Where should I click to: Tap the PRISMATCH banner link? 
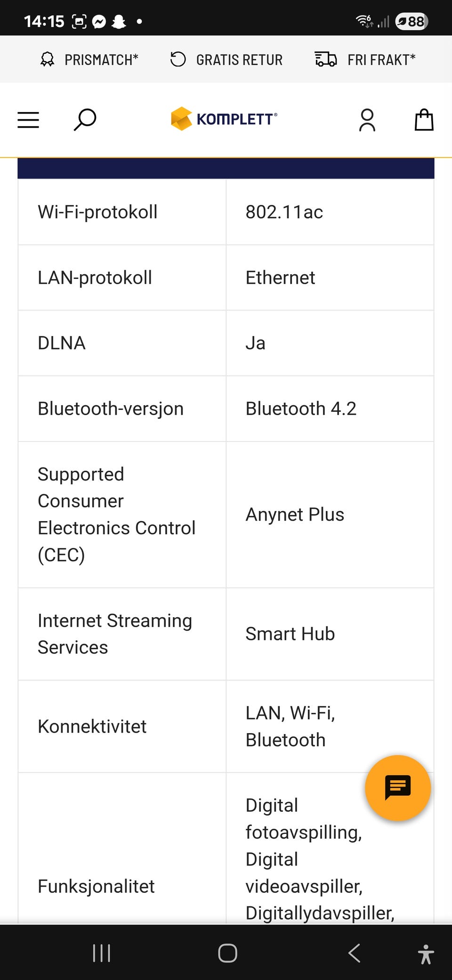pyautogui.click(x=89, y=60)
